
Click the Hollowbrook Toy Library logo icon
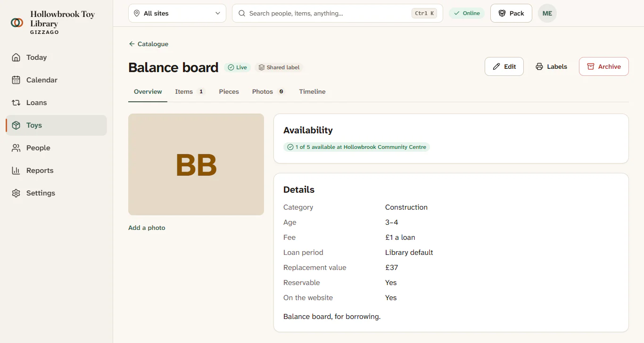pyautogui.click(x=17, y=23)
